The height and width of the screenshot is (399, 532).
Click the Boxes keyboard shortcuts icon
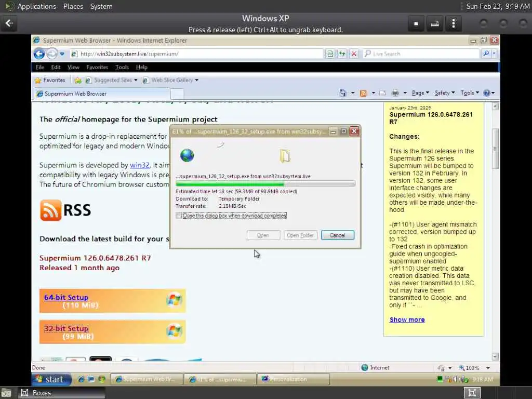click(435, 23)
